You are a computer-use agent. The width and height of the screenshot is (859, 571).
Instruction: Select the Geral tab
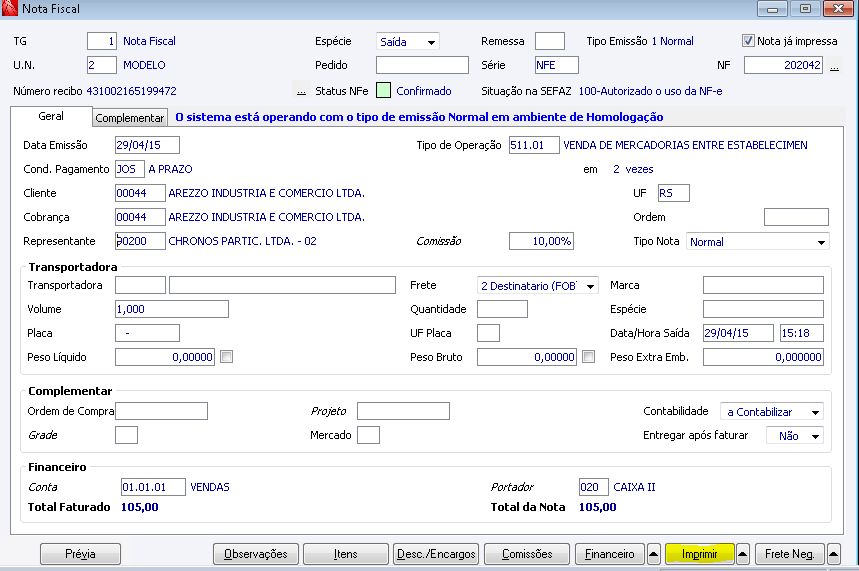pyautogui.click(x=51, y=116)
